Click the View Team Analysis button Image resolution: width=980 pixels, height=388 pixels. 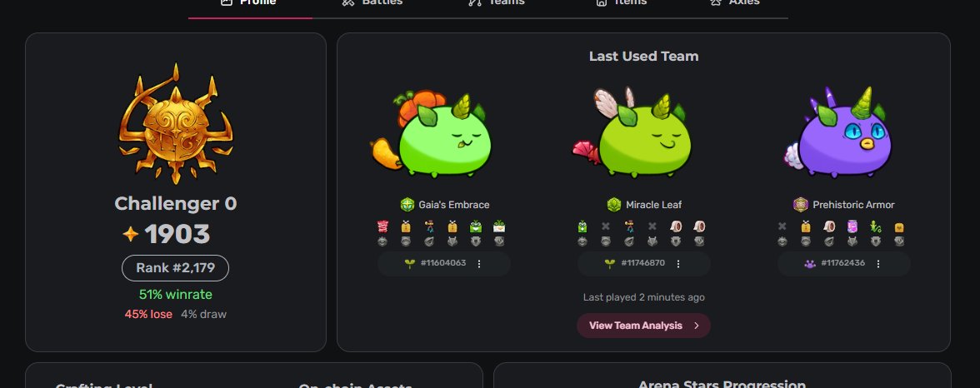(643, 326)
